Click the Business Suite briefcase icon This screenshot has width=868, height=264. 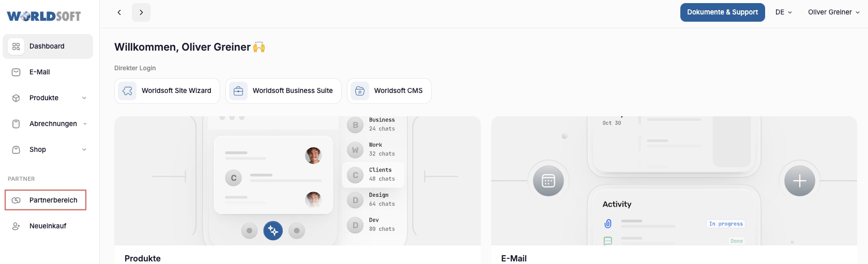(238, 91)
